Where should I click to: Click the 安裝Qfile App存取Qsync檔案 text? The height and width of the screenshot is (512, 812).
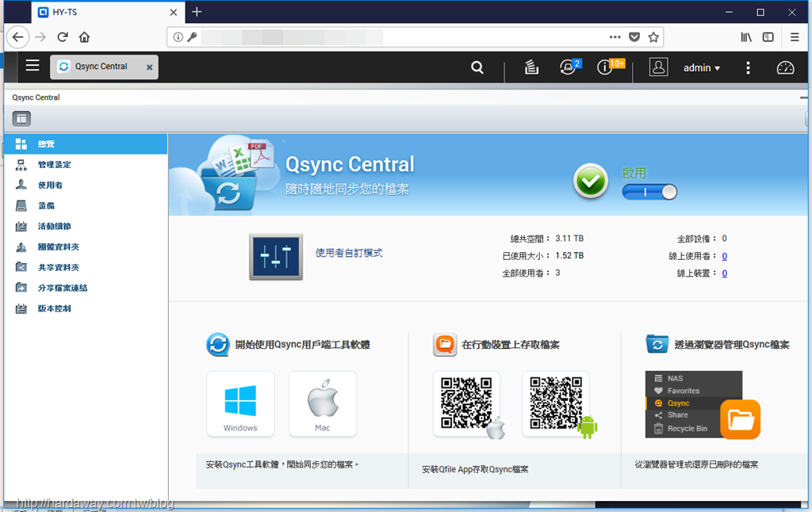[x=475, y=469]
